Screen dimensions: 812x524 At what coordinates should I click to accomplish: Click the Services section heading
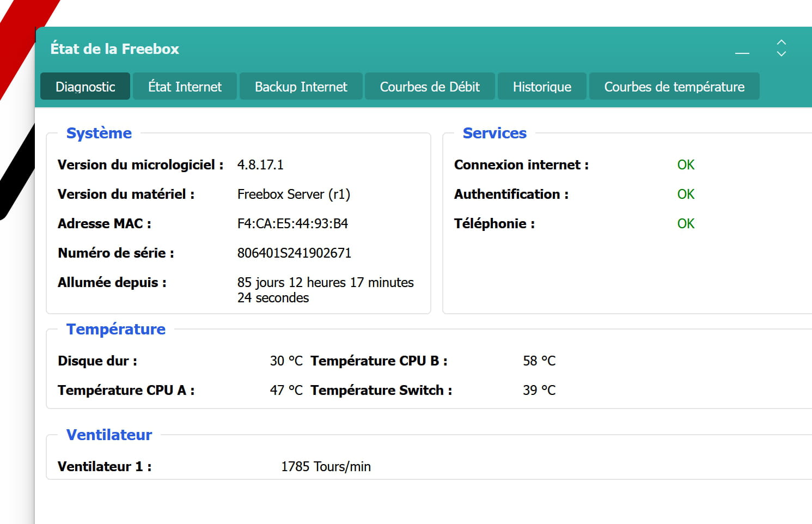pyautogui.click(x=494, y=133)
